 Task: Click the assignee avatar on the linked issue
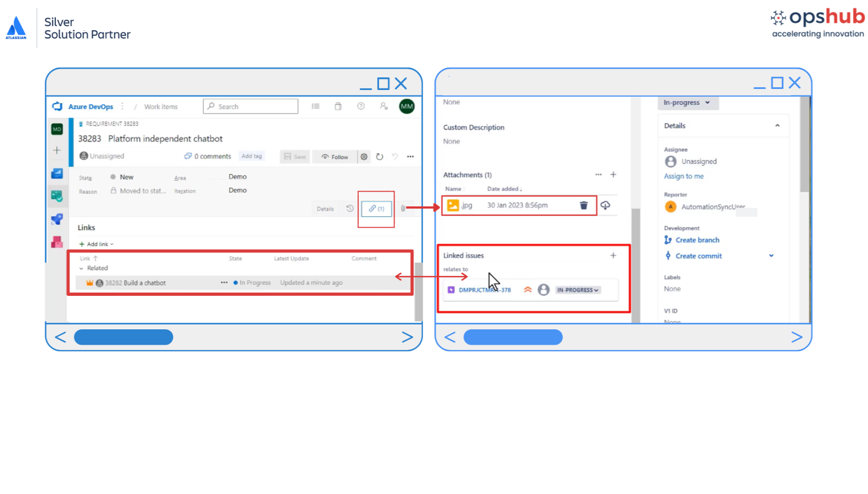point(544,290)
